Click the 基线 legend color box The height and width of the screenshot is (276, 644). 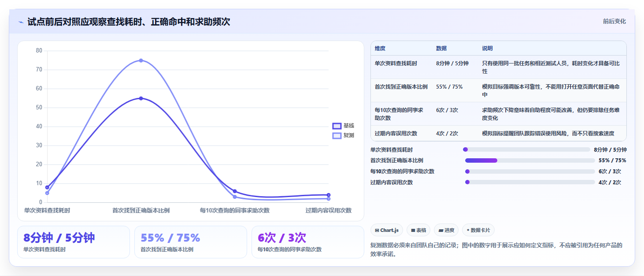pos(337,126)
